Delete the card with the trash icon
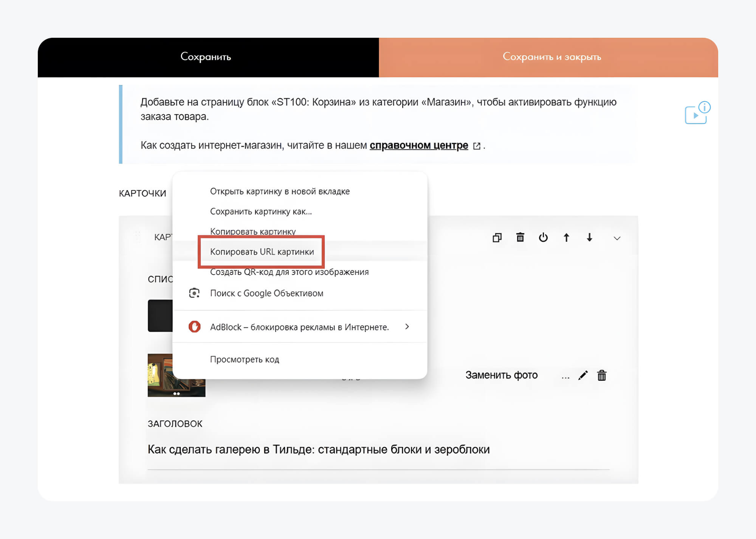 [520, 237]
